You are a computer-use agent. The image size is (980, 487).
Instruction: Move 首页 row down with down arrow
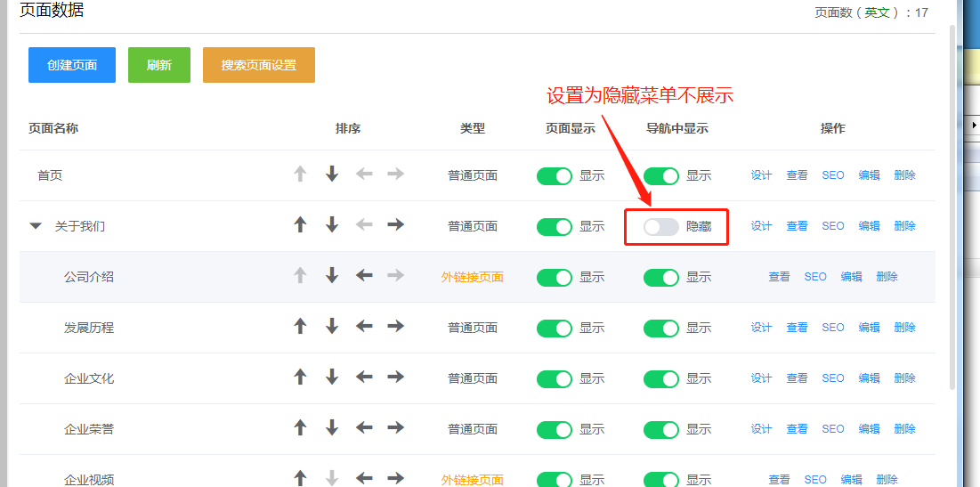(332, 175)
